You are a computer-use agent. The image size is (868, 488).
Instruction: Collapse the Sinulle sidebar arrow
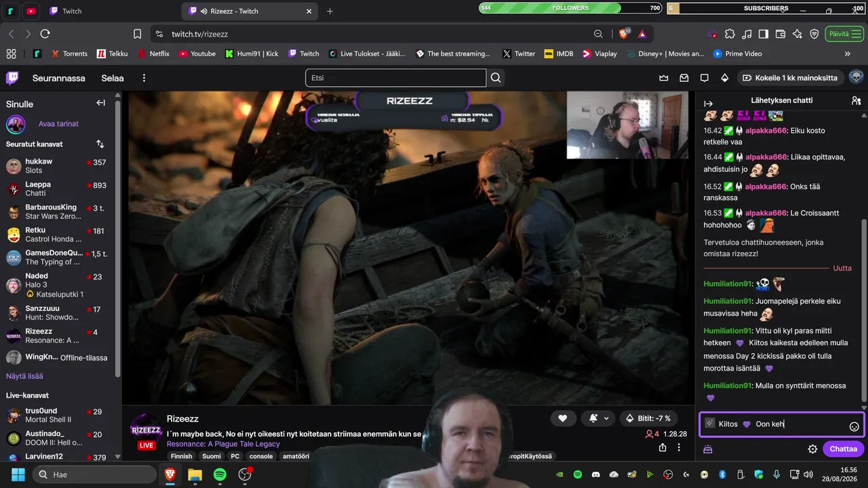pyautogui.click(x=100, y=103)
